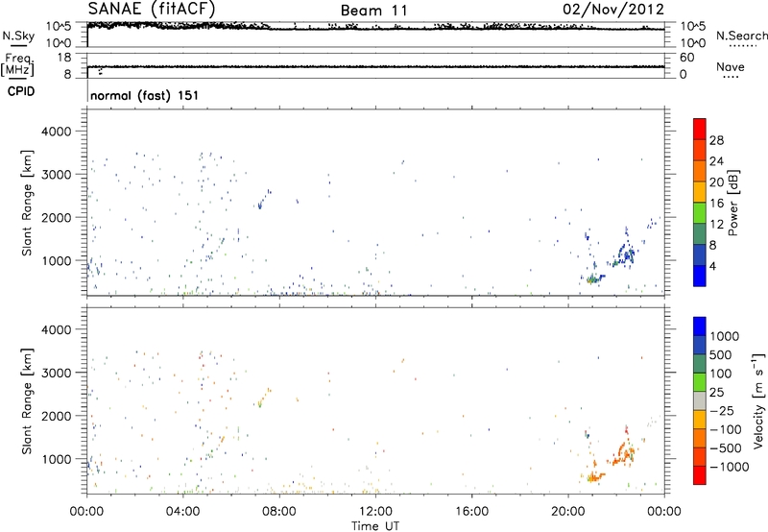Image resolution: width=768 pixels, height=532 pixels.
Task: Pick the blue bottom segment of Power colorbar
Action: point(700,276)
